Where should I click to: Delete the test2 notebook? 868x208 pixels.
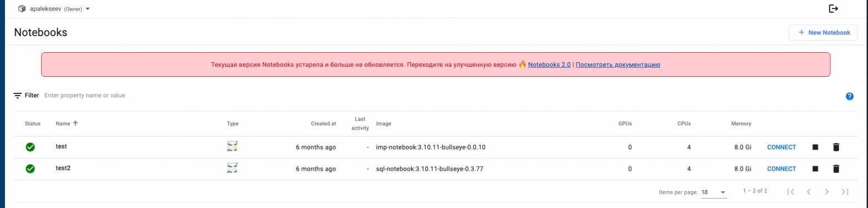click(x=836, y=169)
